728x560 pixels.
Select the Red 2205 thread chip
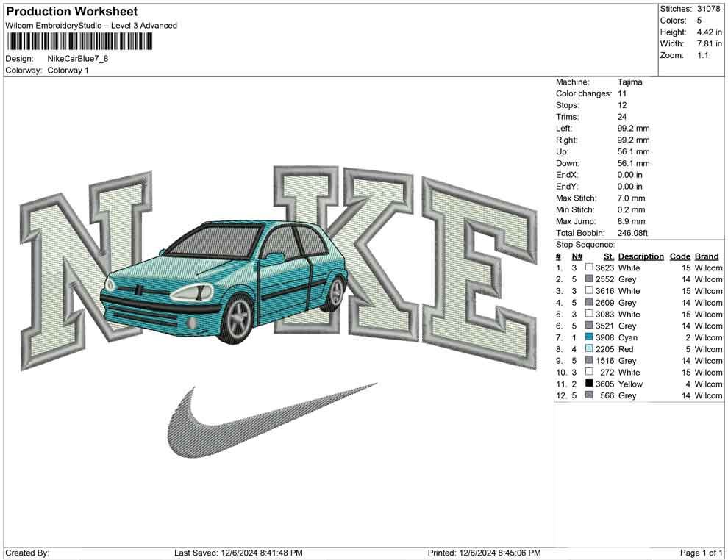click(x=588, y=349)
